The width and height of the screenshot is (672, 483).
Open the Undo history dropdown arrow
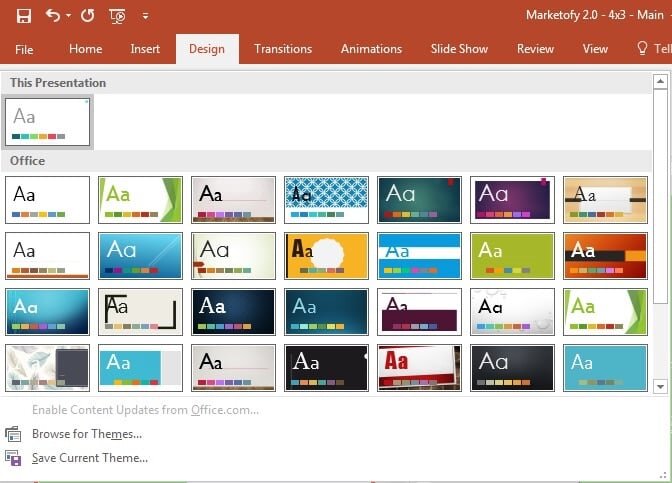(68, 16)
